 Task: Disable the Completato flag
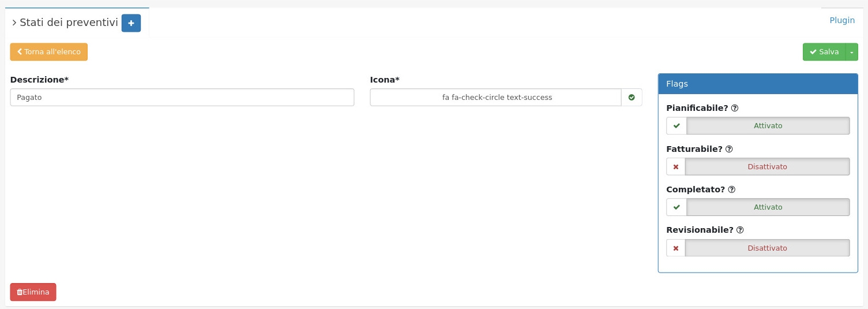(x=768, y=207)
